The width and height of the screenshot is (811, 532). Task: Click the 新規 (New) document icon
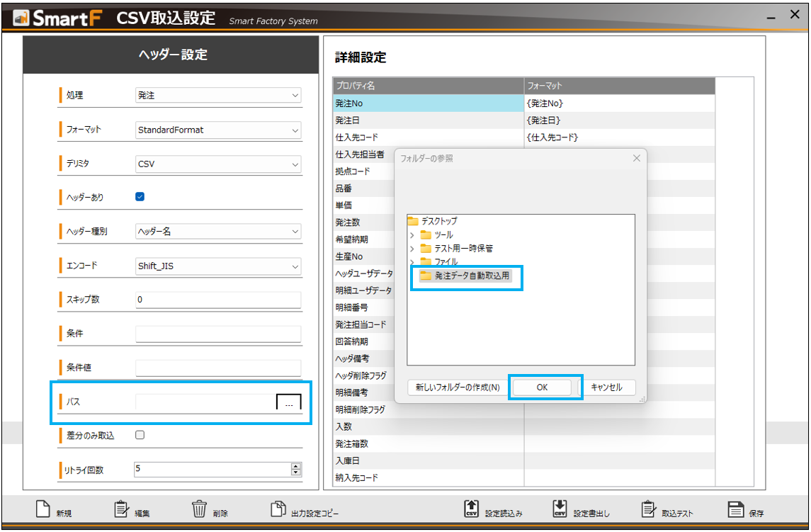[x=43, y=509]
